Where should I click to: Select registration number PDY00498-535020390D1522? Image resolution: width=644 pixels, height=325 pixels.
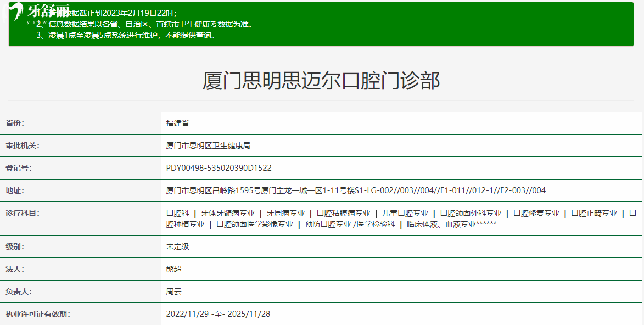(219, 168)
